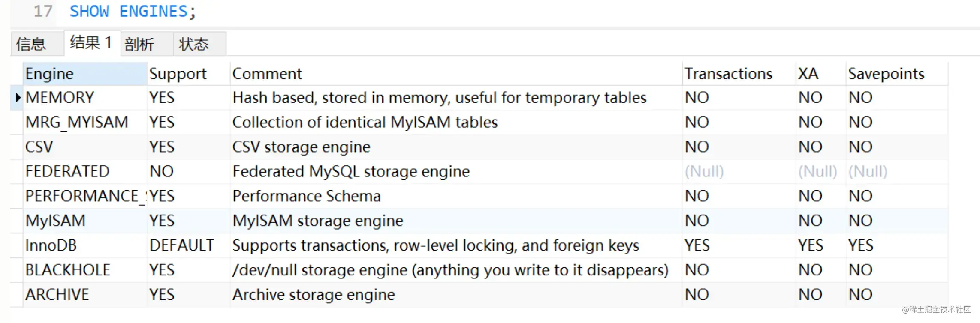Click the FEDERATED row's NO support cell

[162, 171]
